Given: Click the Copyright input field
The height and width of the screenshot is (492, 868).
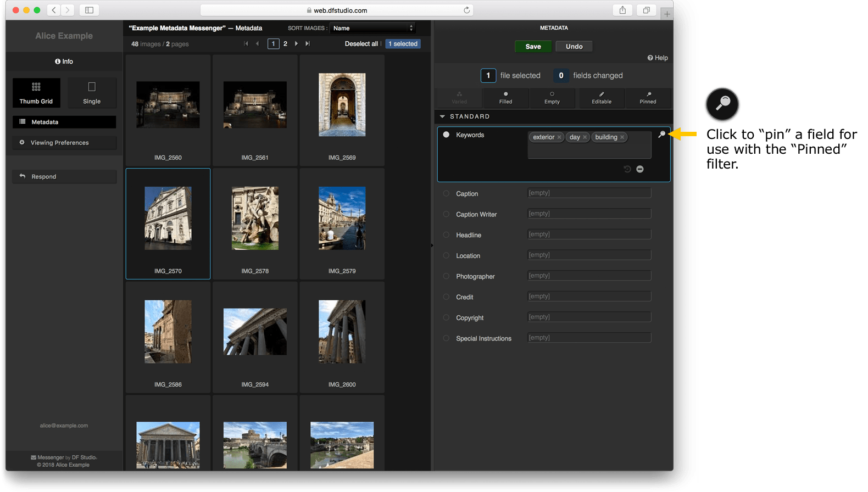Looking at the screenshot, I should coord(589,317).
